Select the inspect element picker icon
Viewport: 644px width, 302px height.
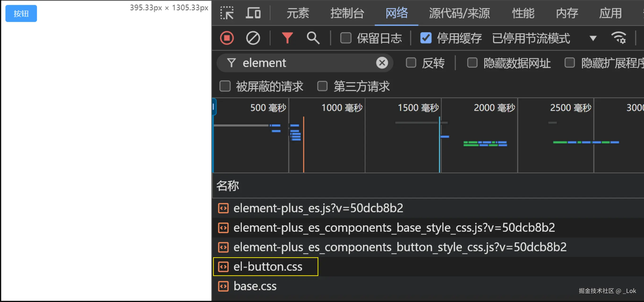(227, 13)
